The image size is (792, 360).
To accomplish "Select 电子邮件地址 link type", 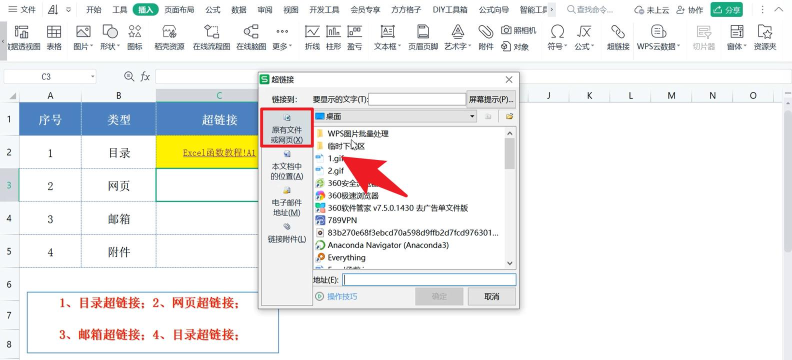I will pos(287,202).
